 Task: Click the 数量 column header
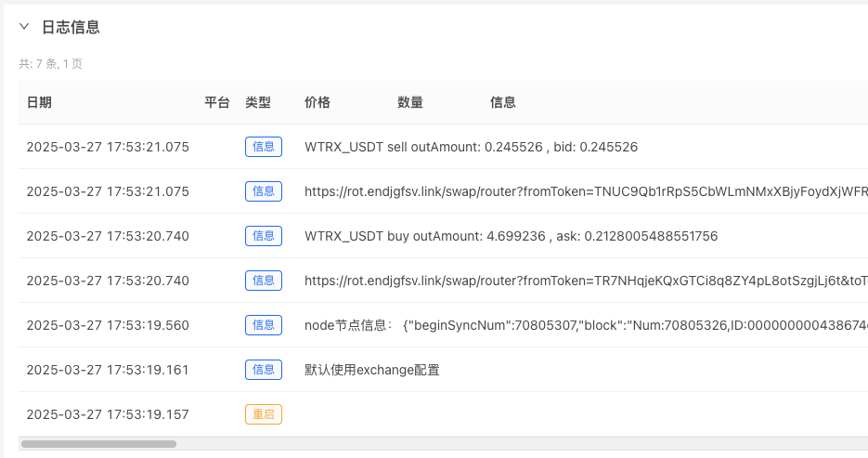(410, 102)
